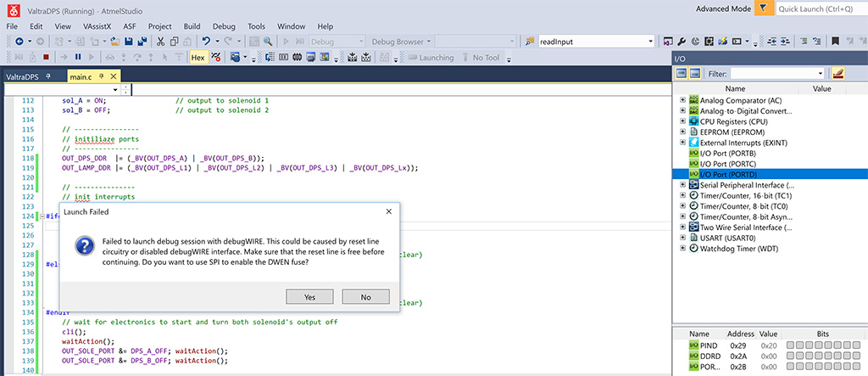This screenshot has width=868, height=376.
Task: Click Yes in Launch Failed dialog
Action: coord(309,297)
